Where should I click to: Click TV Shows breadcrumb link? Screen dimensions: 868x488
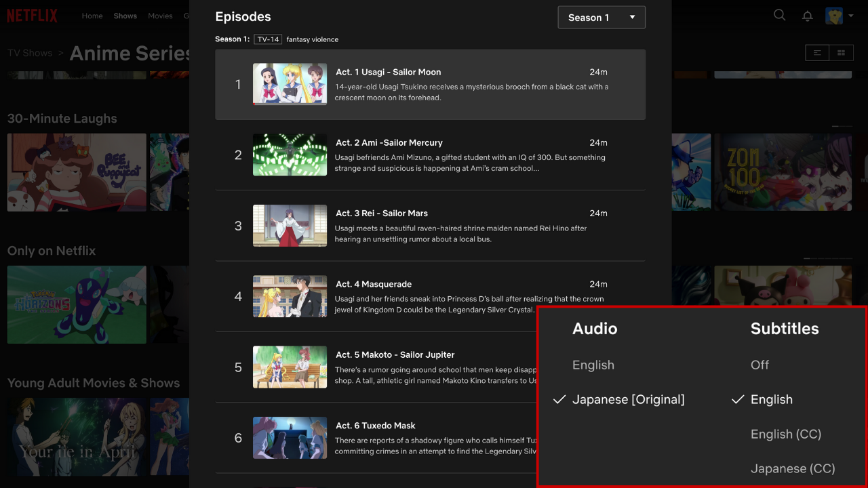[x=30, y=53]
